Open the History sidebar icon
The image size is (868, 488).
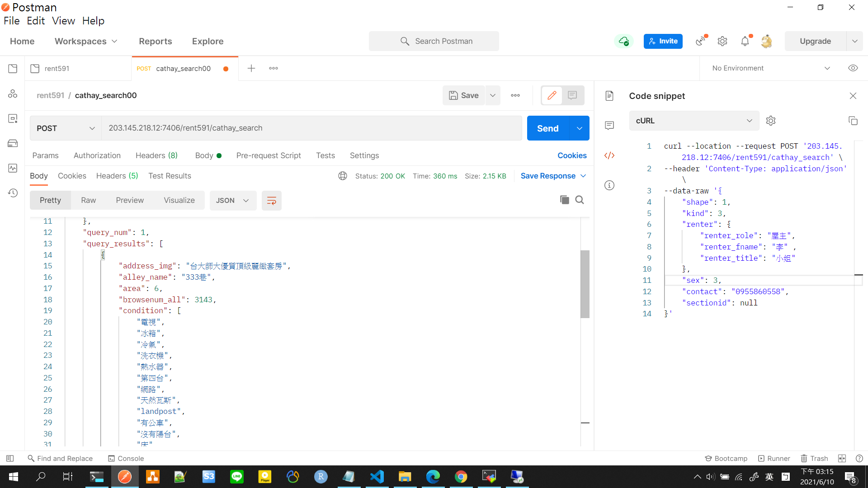(13, 193)
